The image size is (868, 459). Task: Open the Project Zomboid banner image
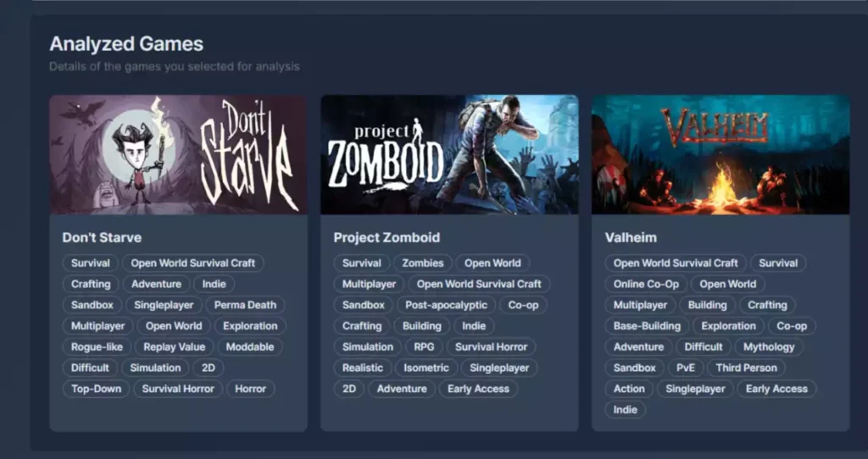point(449,155)
